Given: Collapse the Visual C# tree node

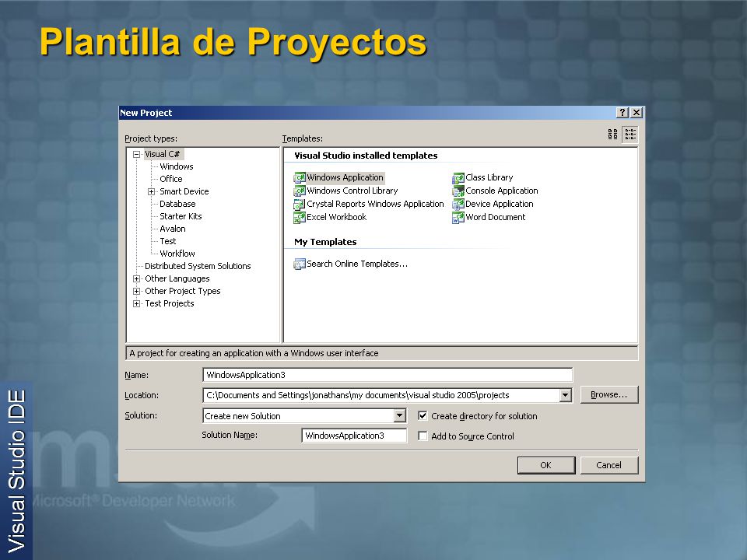Looking at the screenshot, I should tap(137, 154).
